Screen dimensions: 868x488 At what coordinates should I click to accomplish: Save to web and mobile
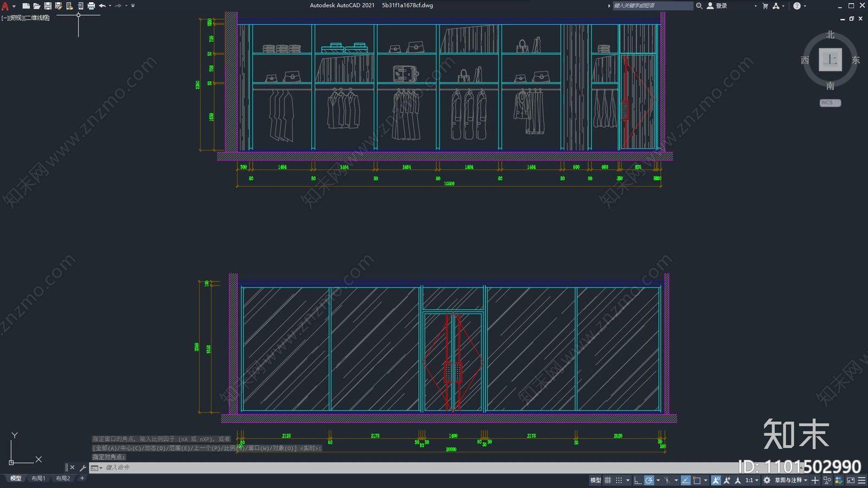pos(80,5)
